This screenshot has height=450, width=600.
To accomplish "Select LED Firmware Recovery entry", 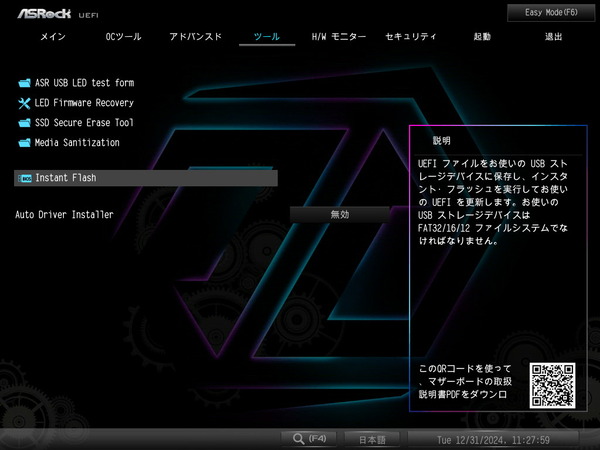I will click(x=84, y=103).
